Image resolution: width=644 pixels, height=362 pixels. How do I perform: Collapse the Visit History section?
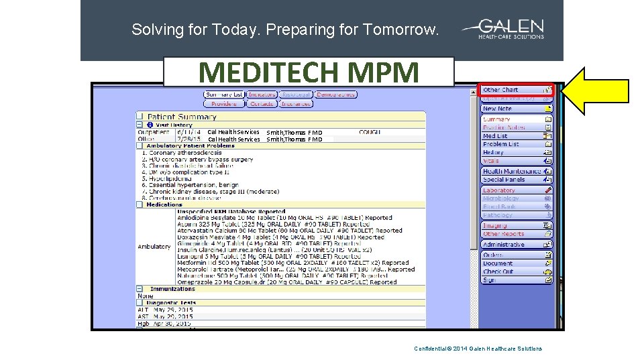click(140, 125)
